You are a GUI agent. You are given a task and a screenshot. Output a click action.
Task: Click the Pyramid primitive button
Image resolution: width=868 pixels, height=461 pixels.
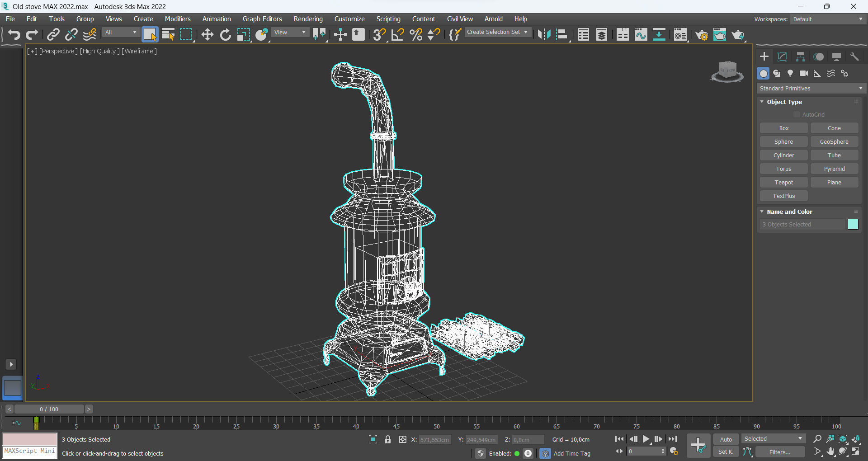(x=834, y=169)
